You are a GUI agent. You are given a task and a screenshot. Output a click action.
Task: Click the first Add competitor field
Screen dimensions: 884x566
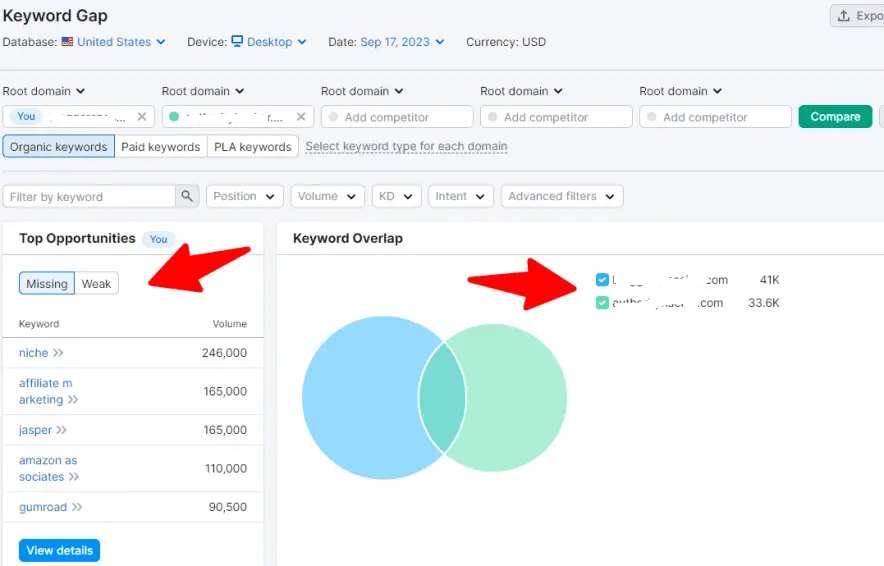point(397,117)
